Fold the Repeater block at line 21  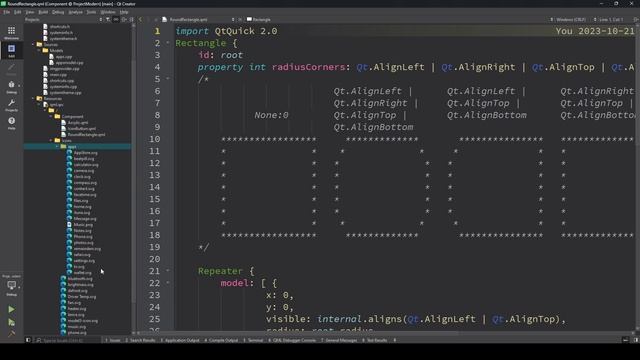pos(168,270)
